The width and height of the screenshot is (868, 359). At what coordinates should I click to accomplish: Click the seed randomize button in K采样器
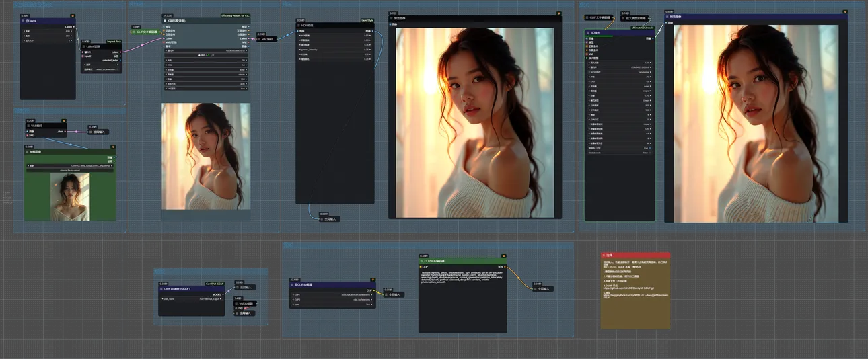[x=206, y=55]
